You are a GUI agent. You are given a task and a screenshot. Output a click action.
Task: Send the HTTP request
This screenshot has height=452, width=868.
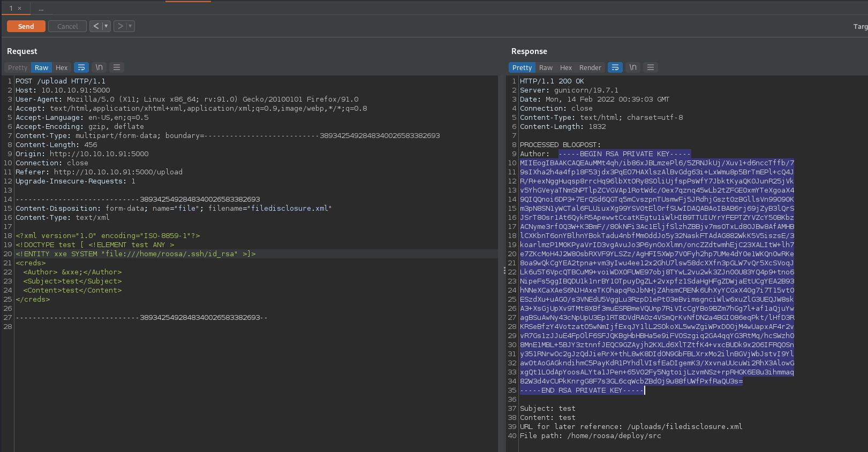[x=26, y=26]
